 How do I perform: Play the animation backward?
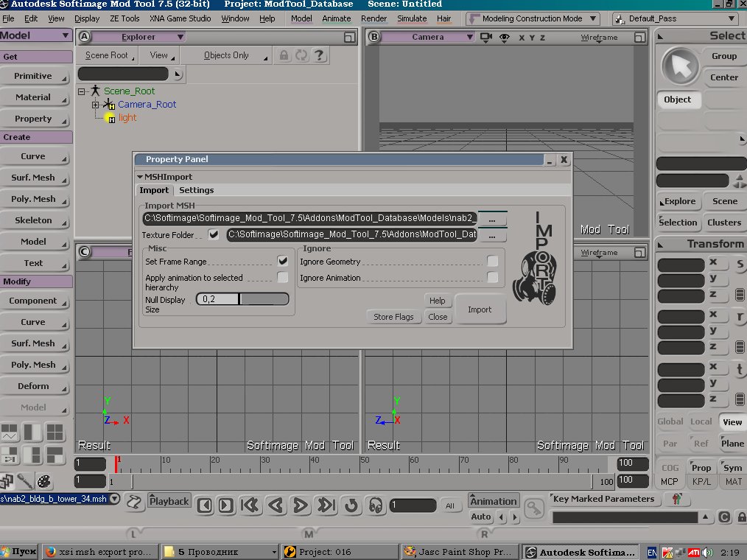(276, 505)
